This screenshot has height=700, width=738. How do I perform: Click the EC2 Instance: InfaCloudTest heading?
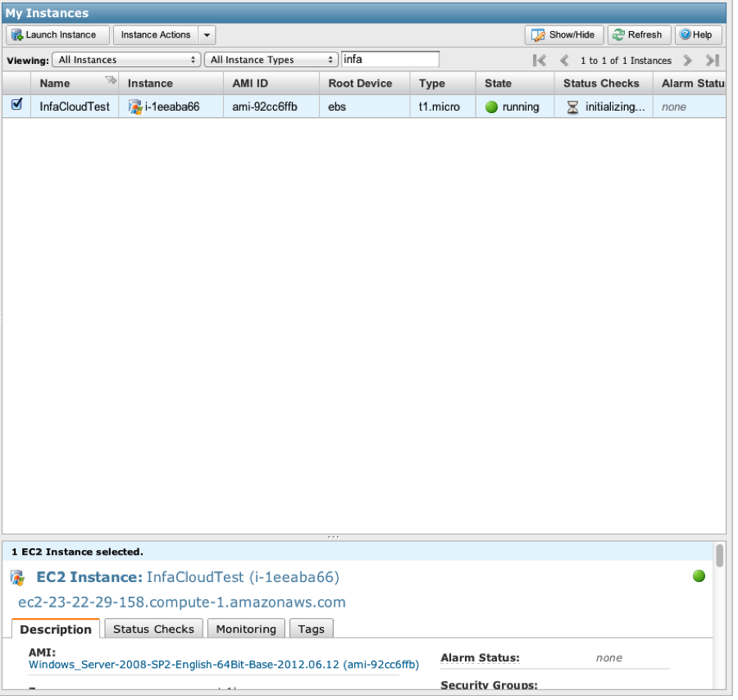tap(188, 577)
